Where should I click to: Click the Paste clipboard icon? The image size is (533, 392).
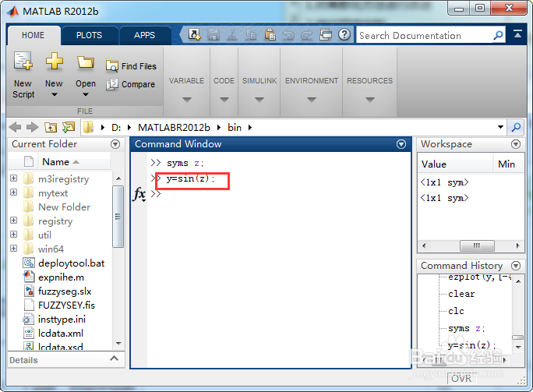[270, 34]
